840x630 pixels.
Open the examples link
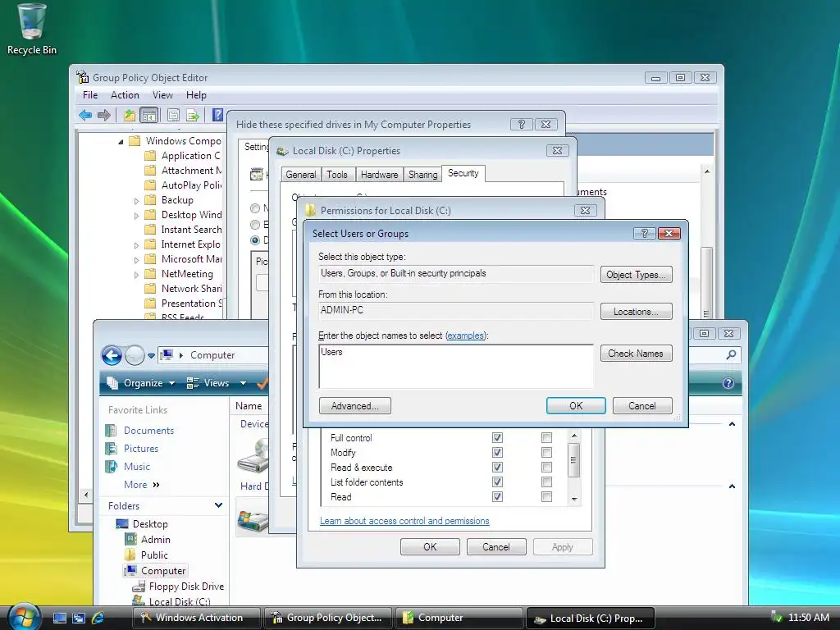click(466, 336)
